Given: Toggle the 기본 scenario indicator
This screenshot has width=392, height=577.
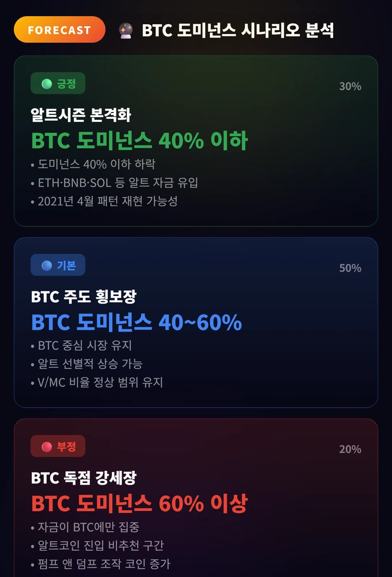Looking at the screenshot, I should (x=58, y=265).
